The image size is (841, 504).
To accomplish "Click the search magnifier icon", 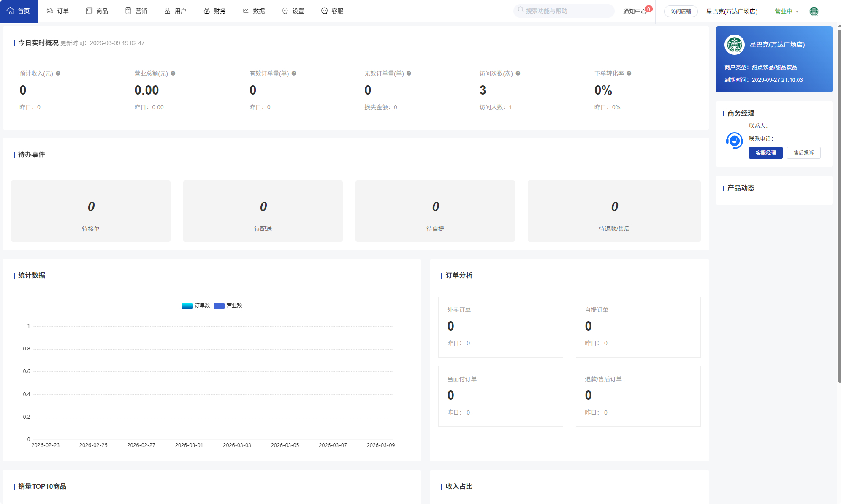I will click(521, 10).
